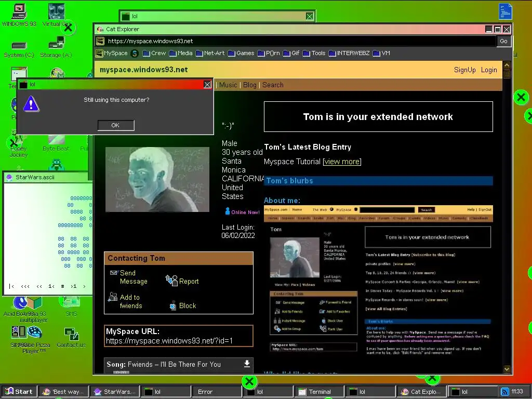Click the Block link
This screenshot has width=532, height=399.
tap(188, 305)
